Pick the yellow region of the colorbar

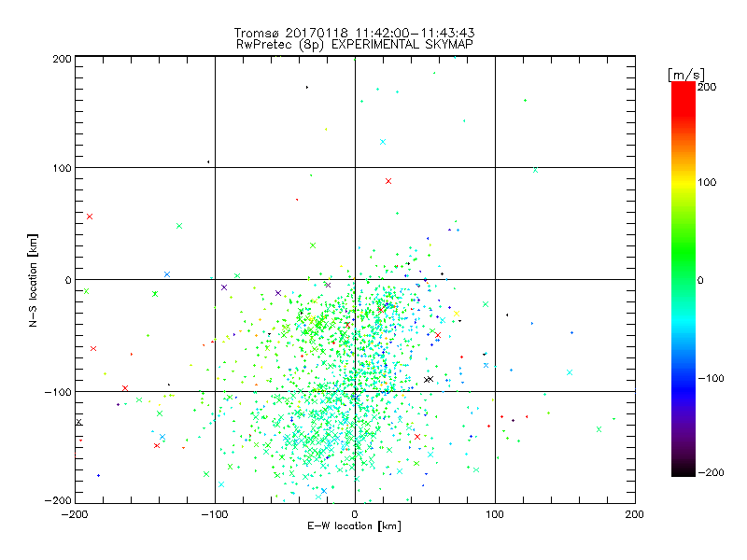click(684, 183)
